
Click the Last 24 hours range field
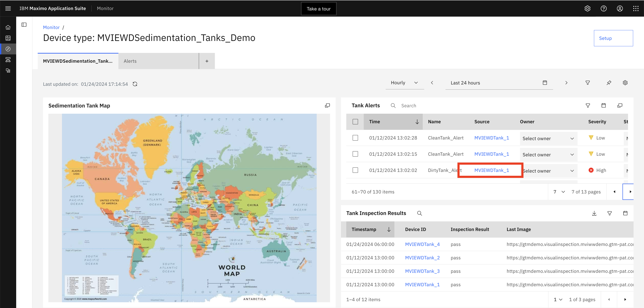click(499, 83)
